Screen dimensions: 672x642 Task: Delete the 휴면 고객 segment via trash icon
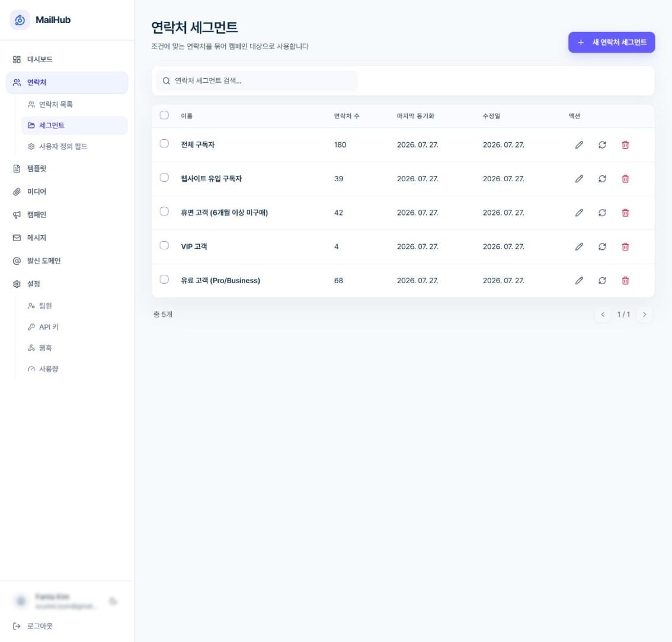coord(625,213)
